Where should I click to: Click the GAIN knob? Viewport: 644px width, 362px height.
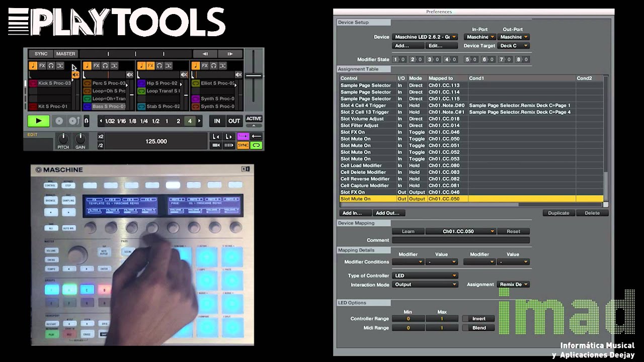click(x=80, y=138)
